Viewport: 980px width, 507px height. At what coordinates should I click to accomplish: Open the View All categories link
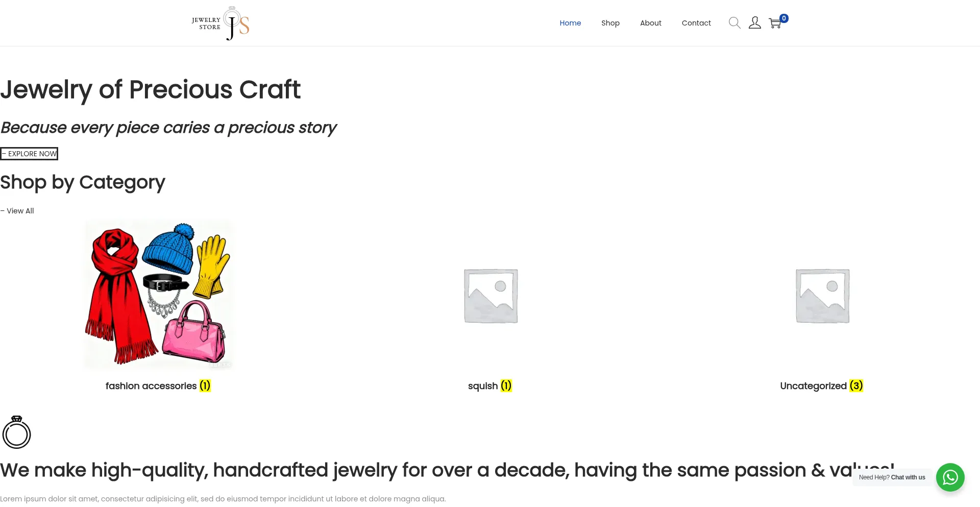(17, 210)
